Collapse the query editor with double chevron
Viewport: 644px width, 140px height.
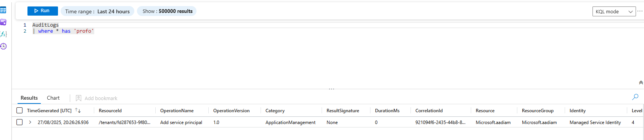click(x=641, y=83)
